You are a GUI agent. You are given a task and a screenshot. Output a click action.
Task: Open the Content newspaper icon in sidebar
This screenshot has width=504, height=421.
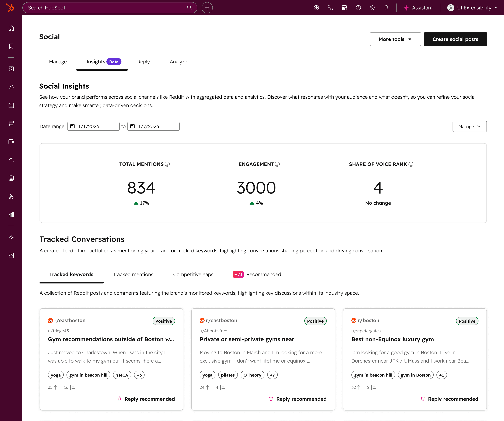[x=11, y=105]
